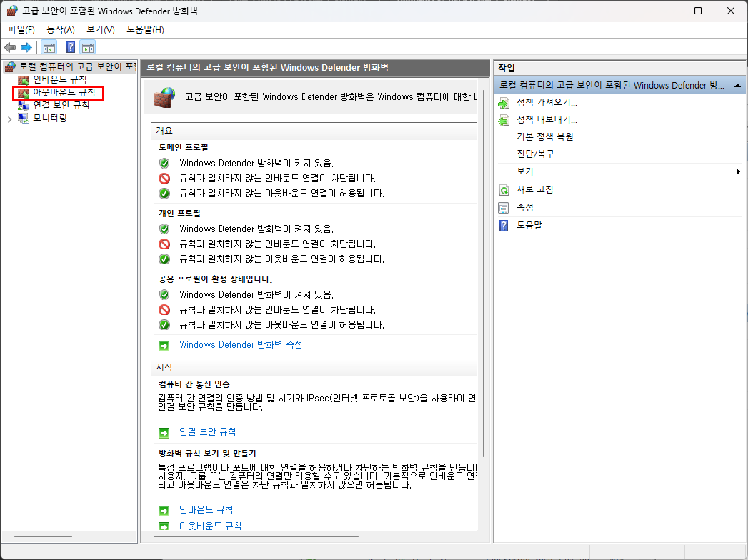Screen dimensions: 748x560
Task: Collapse the actions section header arrow
Action: click(x=737, y=86)
